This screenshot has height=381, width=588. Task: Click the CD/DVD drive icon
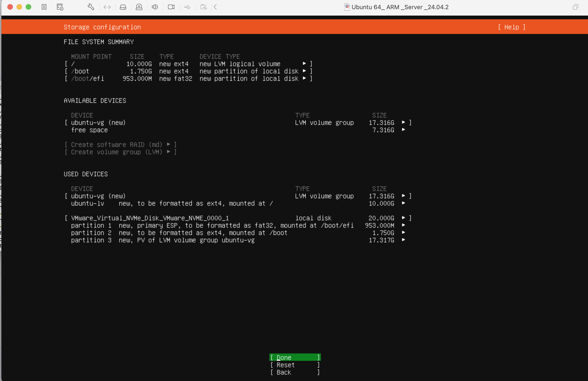point(139,7)
